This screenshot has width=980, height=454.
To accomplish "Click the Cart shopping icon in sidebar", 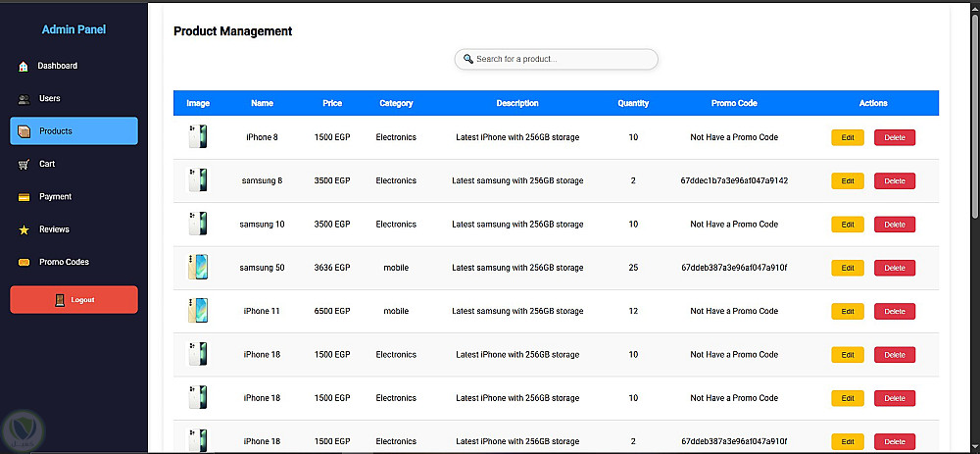I will (24, 165).
